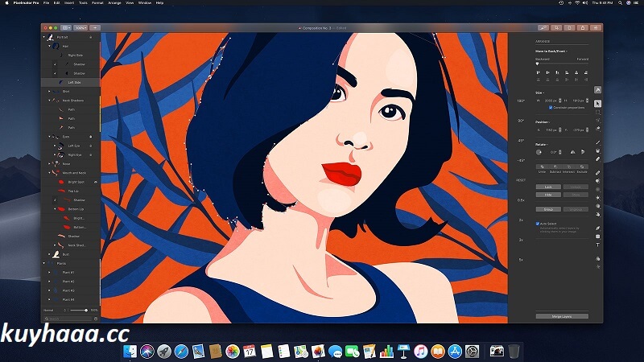Click the Merge Layers button
Image resolution: width=644 pixels, height=362 pixels.
pos(562,316)
